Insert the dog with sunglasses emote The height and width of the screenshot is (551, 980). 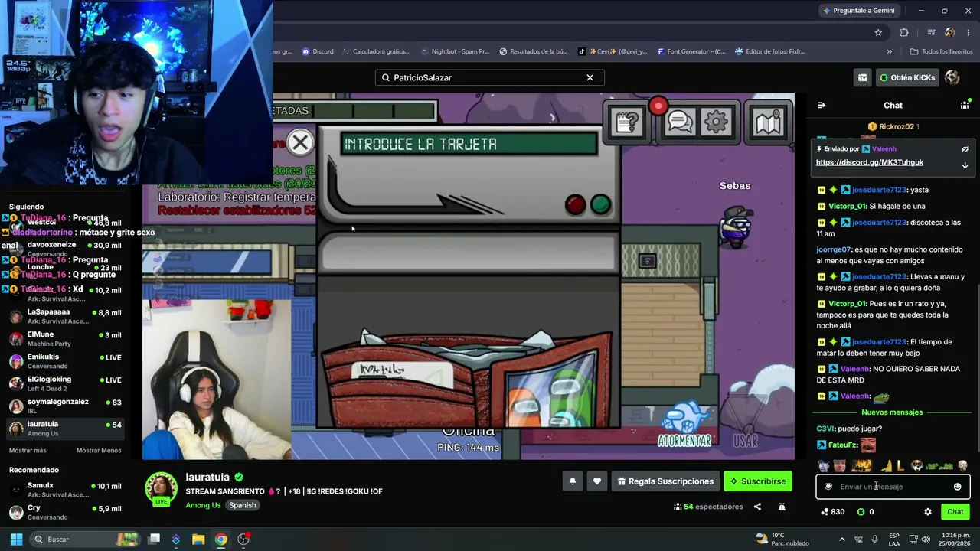coord(916,465)
